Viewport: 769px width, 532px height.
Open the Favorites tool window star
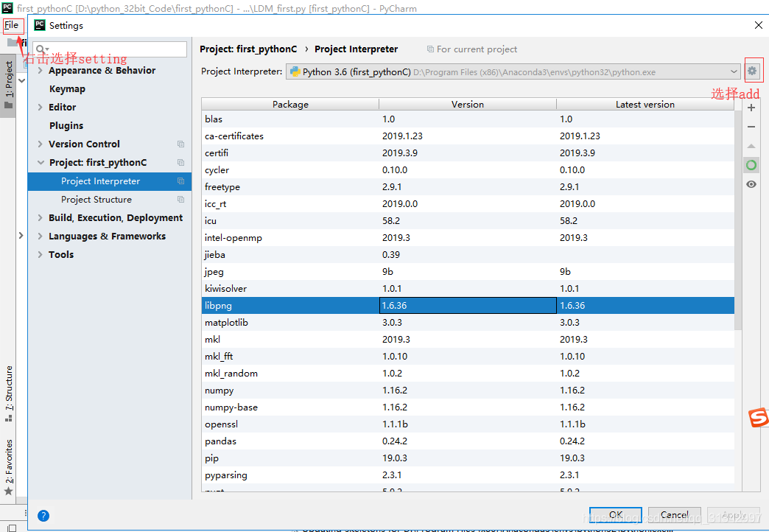pos(8,491)
